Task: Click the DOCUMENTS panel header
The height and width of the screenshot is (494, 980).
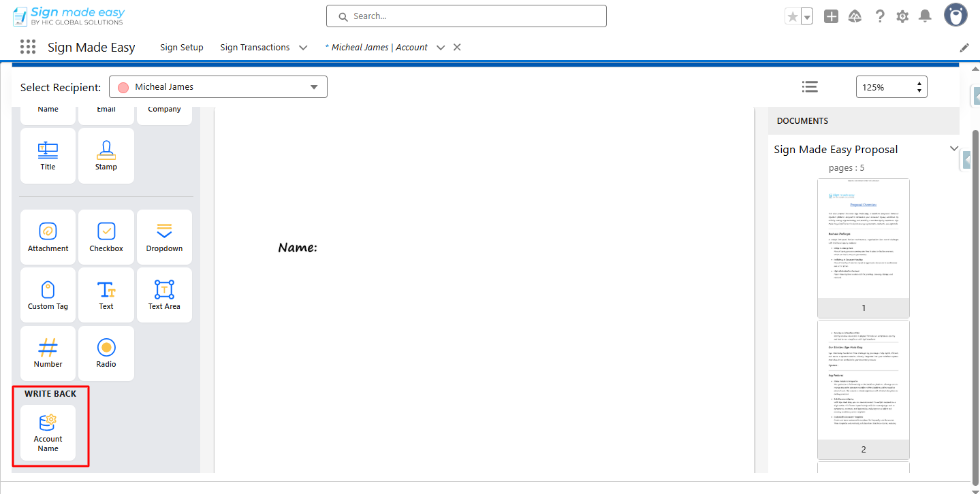Action: click(864, 120)
